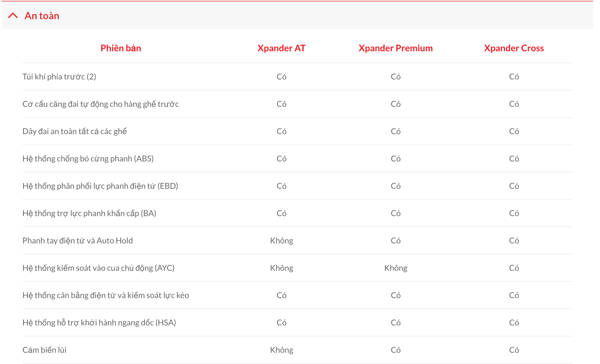Click the Cảm biến lùi row label
Viewport: 600px width, 364px height.
click(x=45, y=350)
